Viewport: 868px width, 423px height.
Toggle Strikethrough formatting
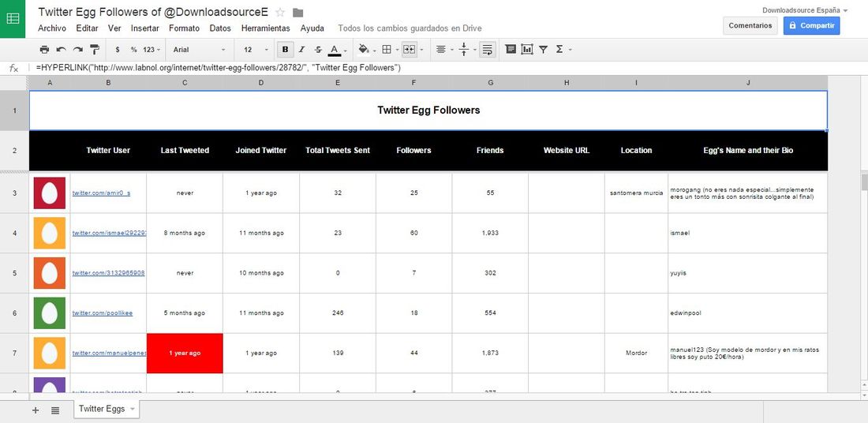(x=318, y=50)
